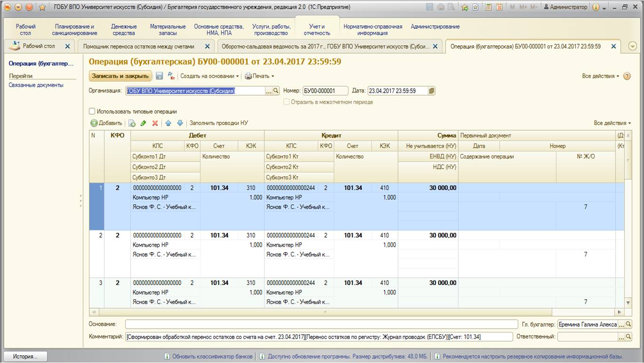Open top Все действия dropdown
The image size is (644, 363).
coord(601,76)
